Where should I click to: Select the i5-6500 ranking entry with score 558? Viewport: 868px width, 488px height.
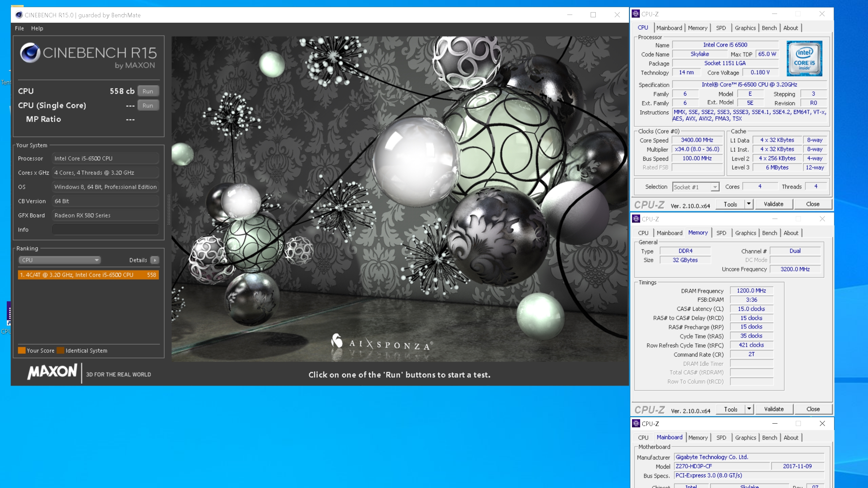88,275
